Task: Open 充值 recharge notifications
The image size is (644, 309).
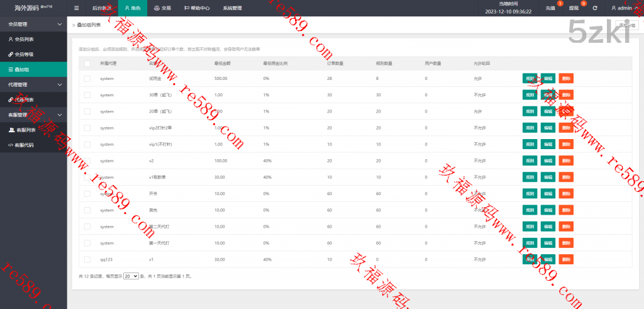Action: (550, 8)
